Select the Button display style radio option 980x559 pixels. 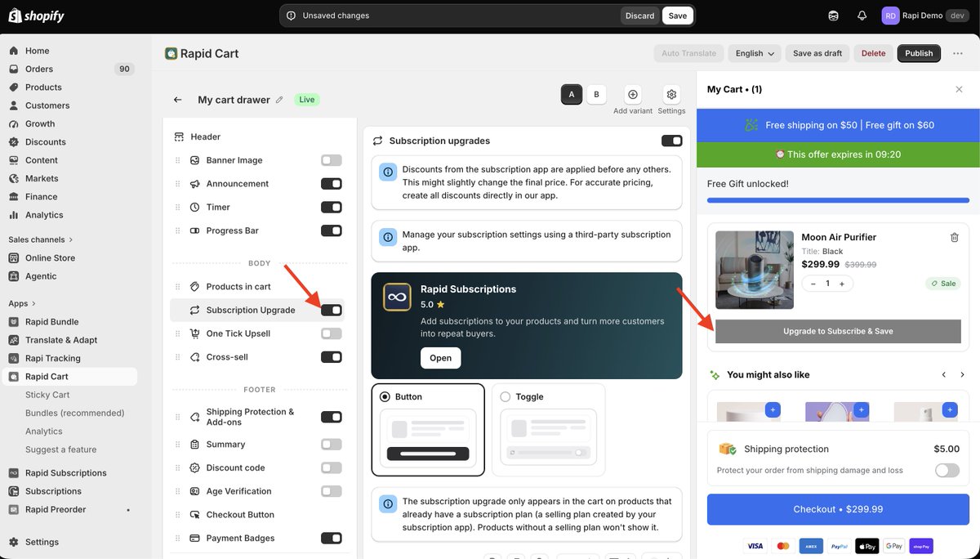[x=385, y=396]
